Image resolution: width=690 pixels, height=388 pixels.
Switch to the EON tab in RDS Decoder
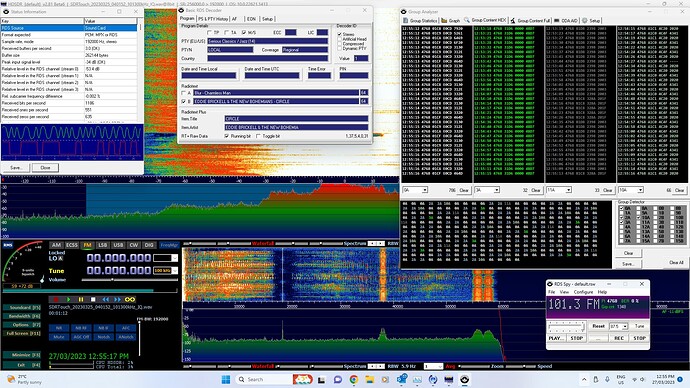click(251, 19)
